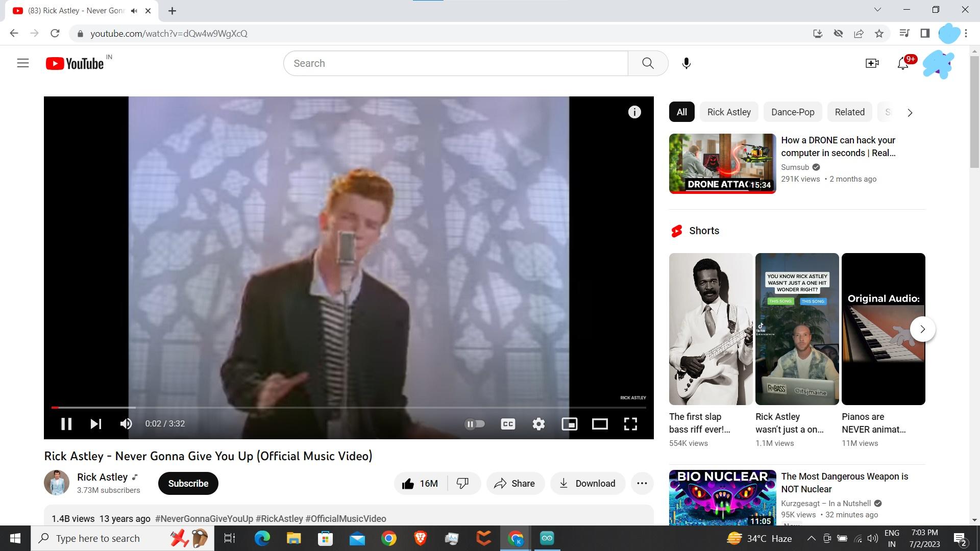Show the video info card
The height and width of the screenshot is (551, 980).
(x=634, y=112)
